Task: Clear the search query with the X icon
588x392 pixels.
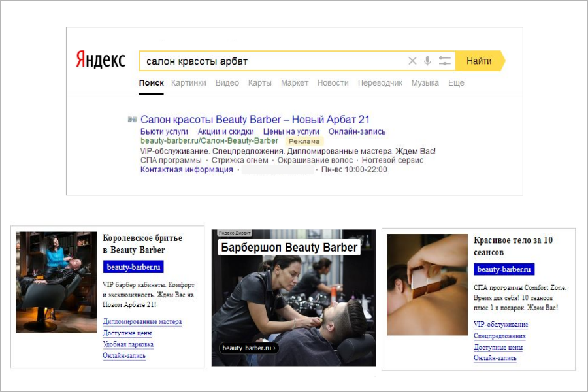Action: pyautogui.click(x=412, y=61)
